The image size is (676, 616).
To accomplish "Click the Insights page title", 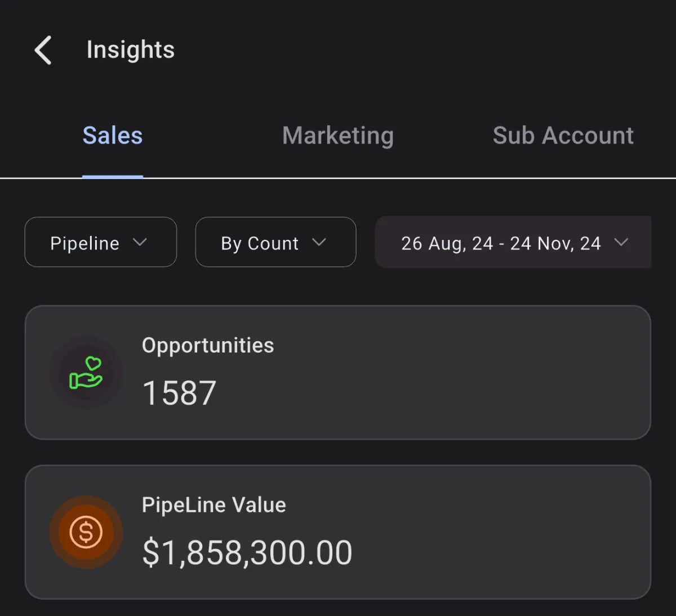I will [130, 50].
